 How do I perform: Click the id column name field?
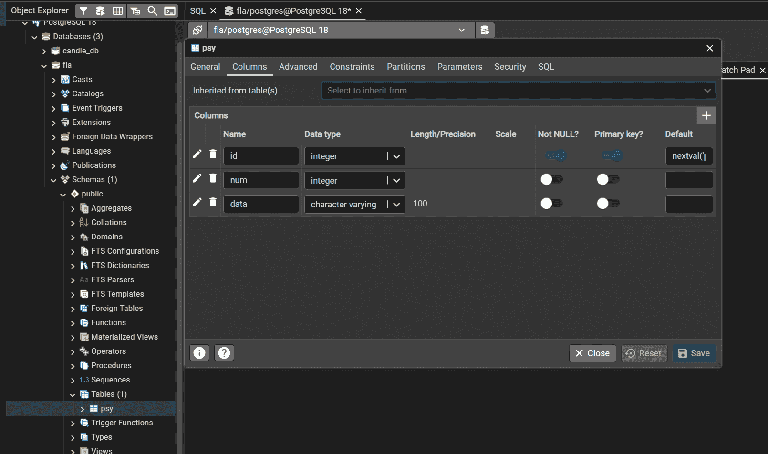261,156
